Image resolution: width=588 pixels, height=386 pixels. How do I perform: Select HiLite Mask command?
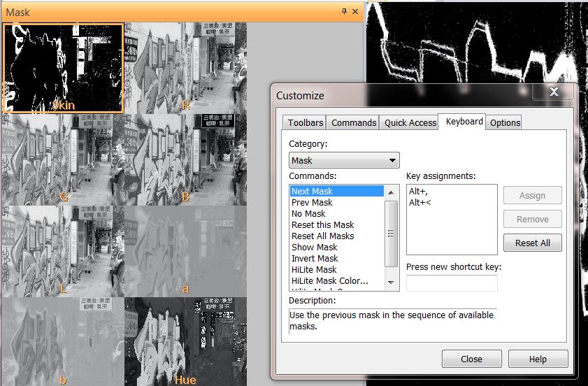(337, 269)
